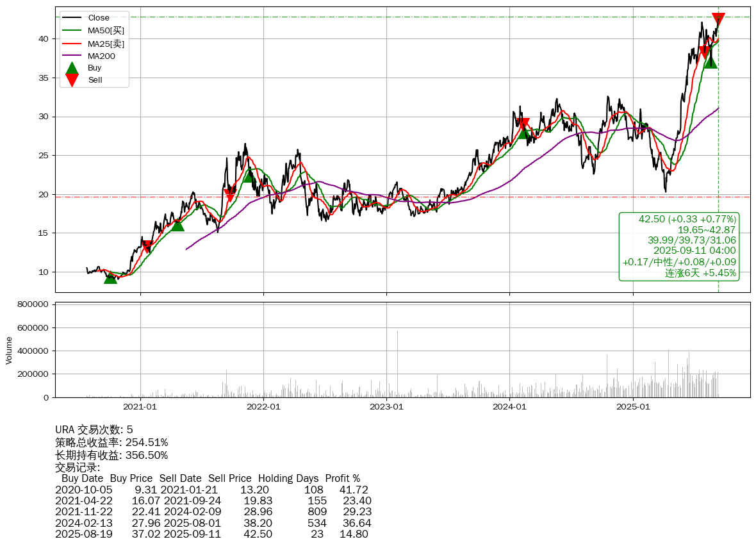756x546 pixels.
Task: Click the tallest volume bar in early 2023
Action: [397, 363]
